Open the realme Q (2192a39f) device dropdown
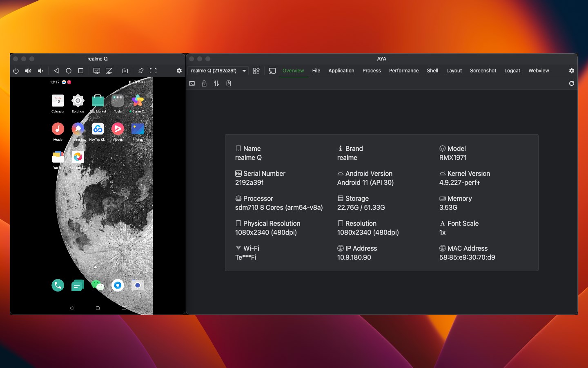The image size is (588, 368). click(x=218, y=71)
